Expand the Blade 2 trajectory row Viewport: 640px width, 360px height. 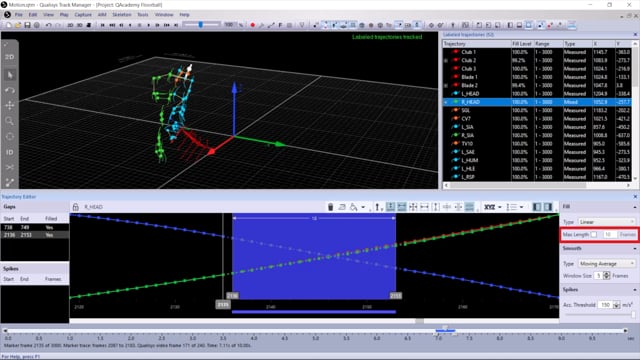[x=446, y=85]
